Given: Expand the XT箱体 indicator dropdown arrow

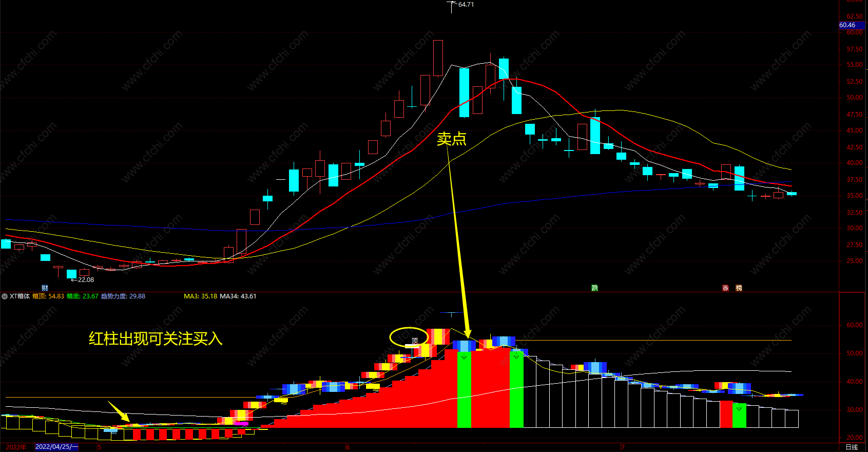Looking at the screenshot, I should [x=5, y=296].
